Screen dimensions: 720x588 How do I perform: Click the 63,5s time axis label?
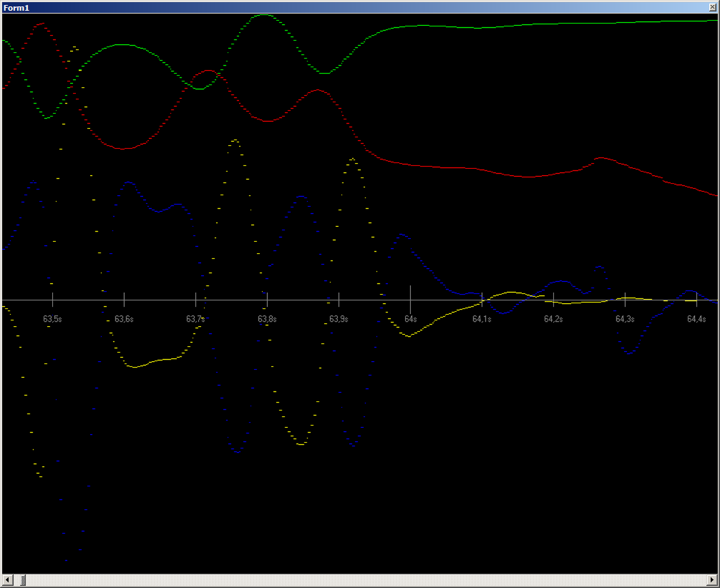point(52,319)
